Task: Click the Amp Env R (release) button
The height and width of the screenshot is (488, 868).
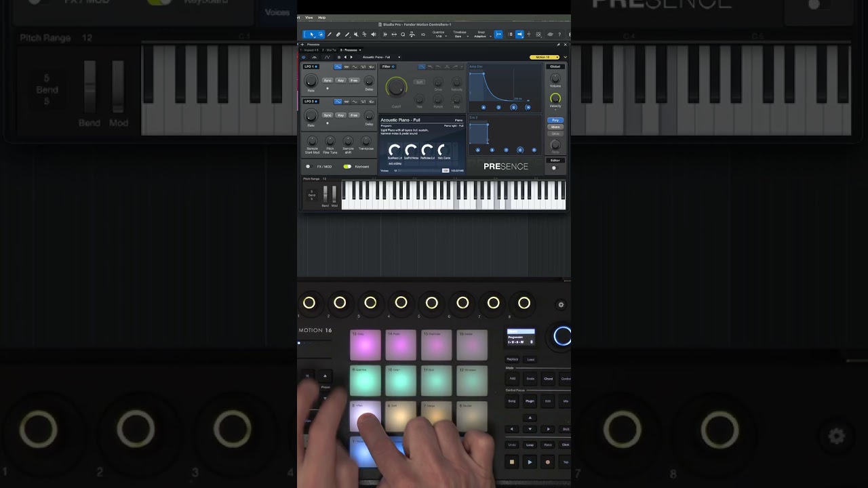Action: pos(528,108)
